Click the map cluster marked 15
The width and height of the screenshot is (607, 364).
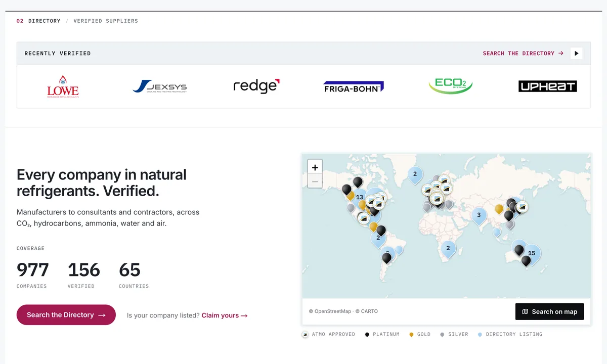(x=532, y=254)
